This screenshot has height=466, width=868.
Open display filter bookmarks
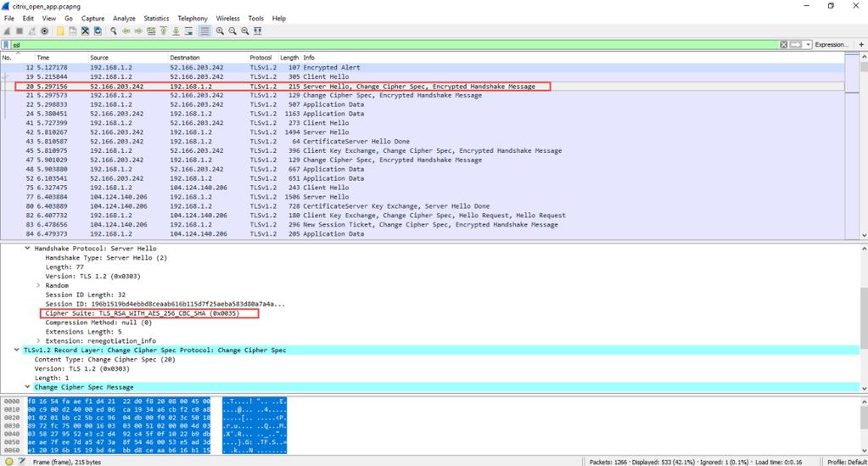click(x=6, y=44)
